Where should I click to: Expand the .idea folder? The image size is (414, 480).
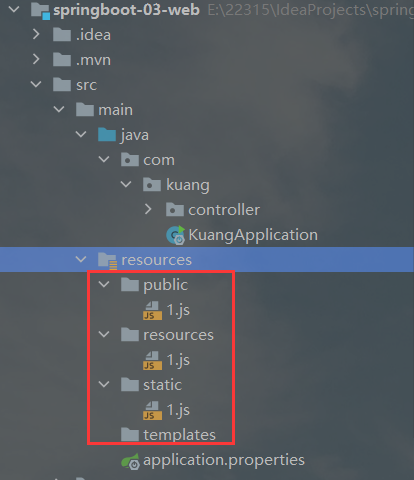point(36,34)
